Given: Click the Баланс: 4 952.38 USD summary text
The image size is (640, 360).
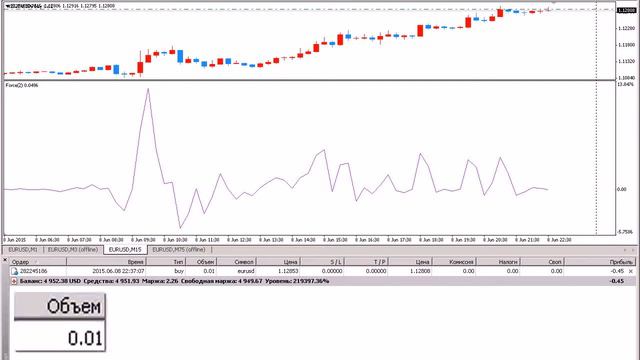Looking at the screenshot, I should coord(50,281).
